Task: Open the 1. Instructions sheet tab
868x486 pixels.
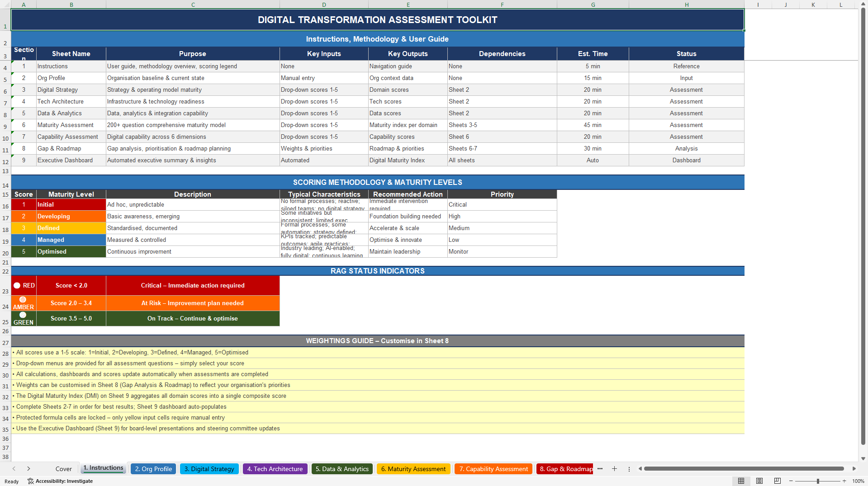Action: point(103,468)
